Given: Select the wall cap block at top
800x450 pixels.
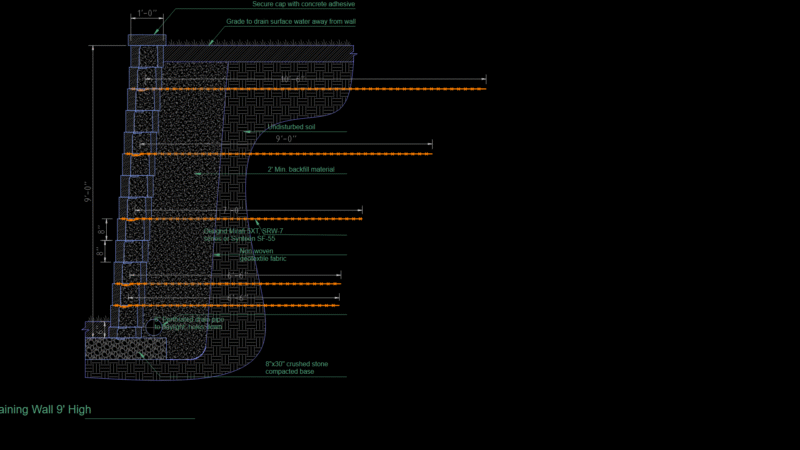Looking at the screenshot, I should [147, 40].
